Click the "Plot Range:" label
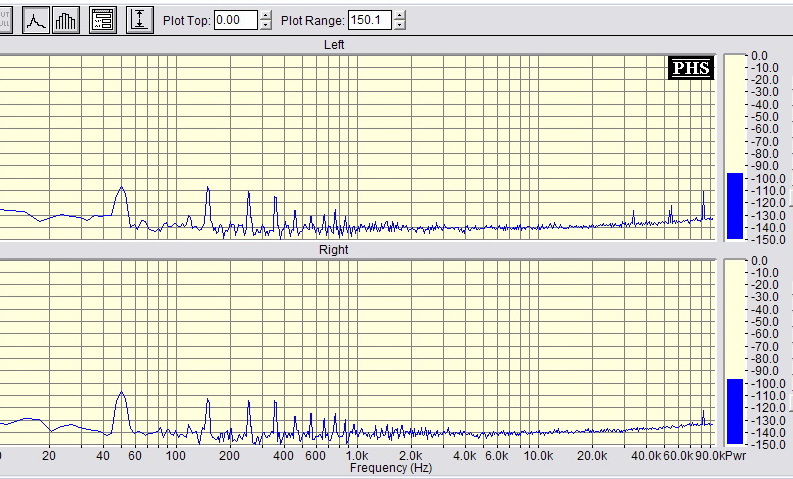 (313, 21)
